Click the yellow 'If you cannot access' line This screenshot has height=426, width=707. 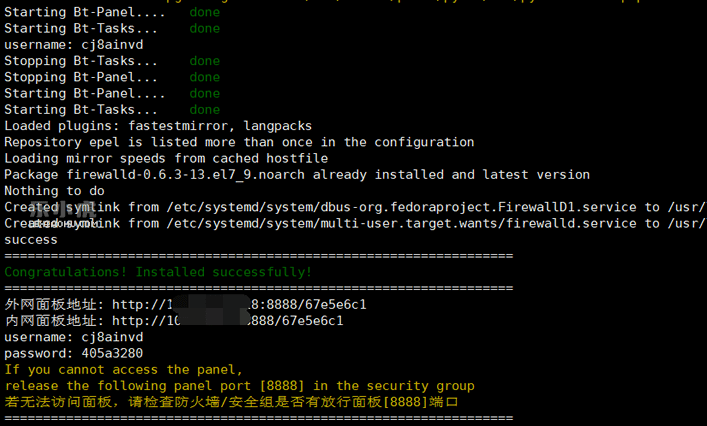click(x=124, y=370)
